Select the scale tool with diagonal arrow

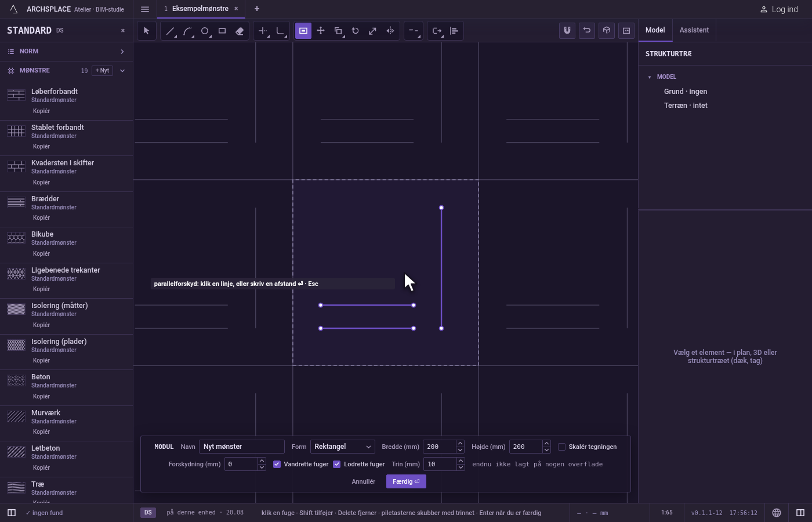373,31
